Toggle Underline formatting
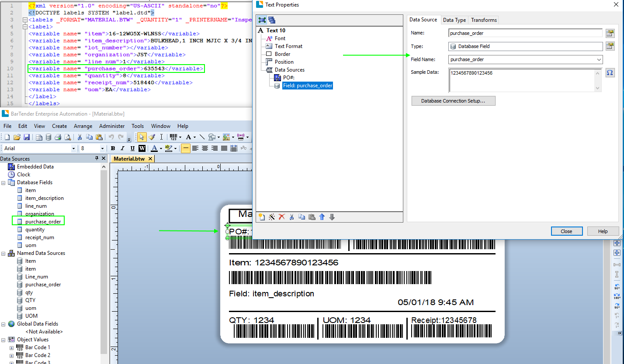 [132, 148]
